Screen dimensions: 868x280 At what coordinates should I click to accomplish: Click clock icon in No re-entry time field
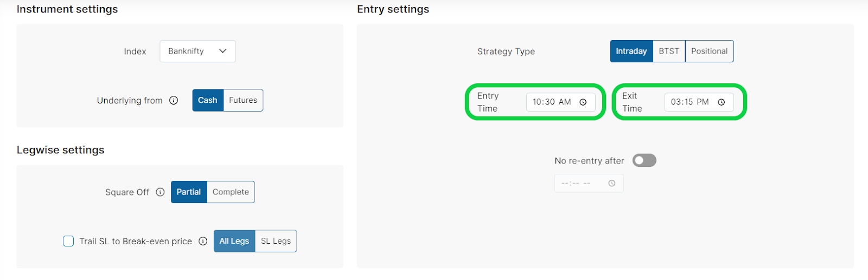tap(612, 183)
